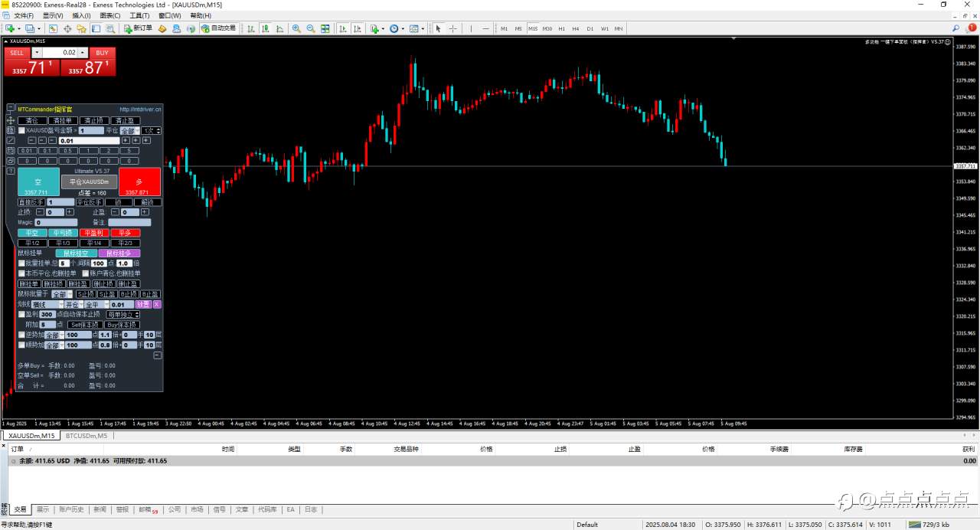Open the http://mtdriver.cn link

140,109
